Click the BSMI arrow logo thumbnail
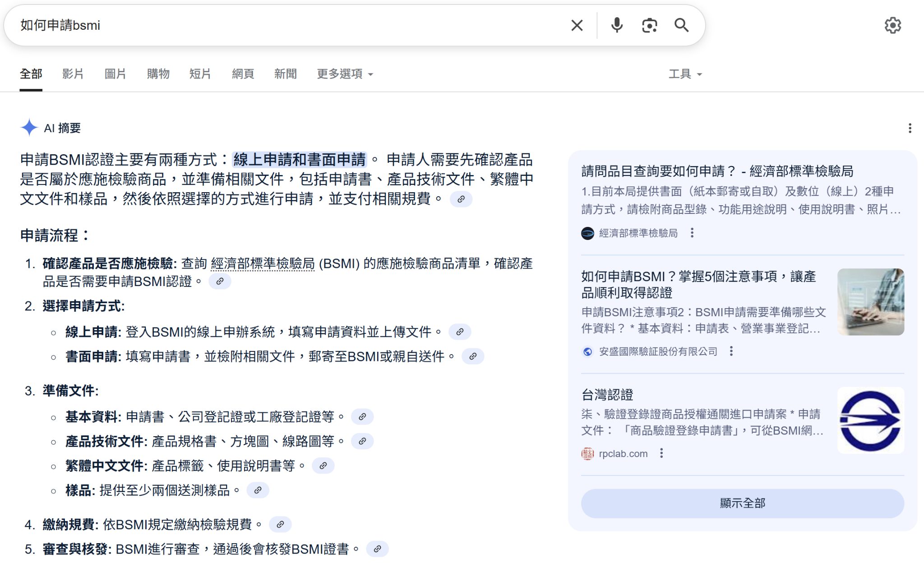 pos(870,420)
